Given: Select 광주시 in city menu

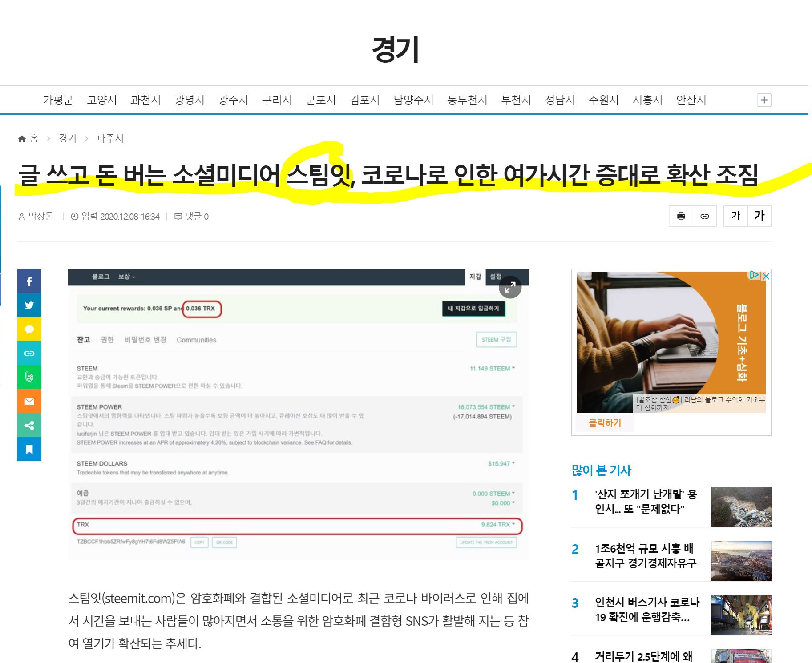Looking at the screenshot, I should click(233, 100).
